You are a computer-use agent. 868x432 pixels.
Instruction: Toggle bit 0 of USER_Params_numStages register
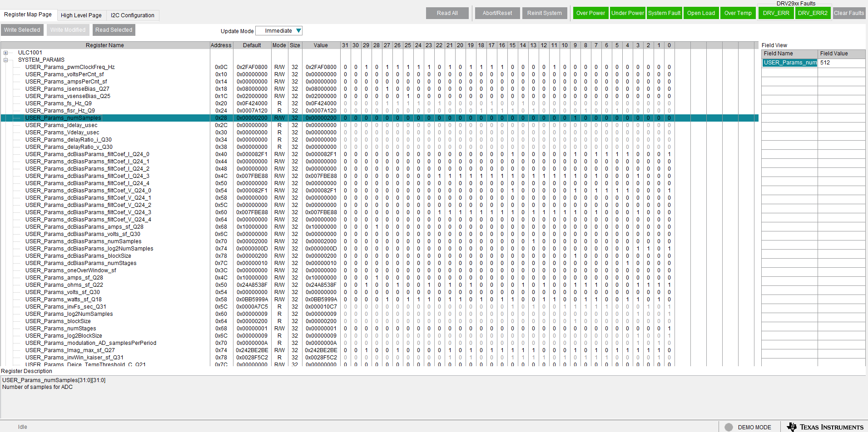(669, 328)
